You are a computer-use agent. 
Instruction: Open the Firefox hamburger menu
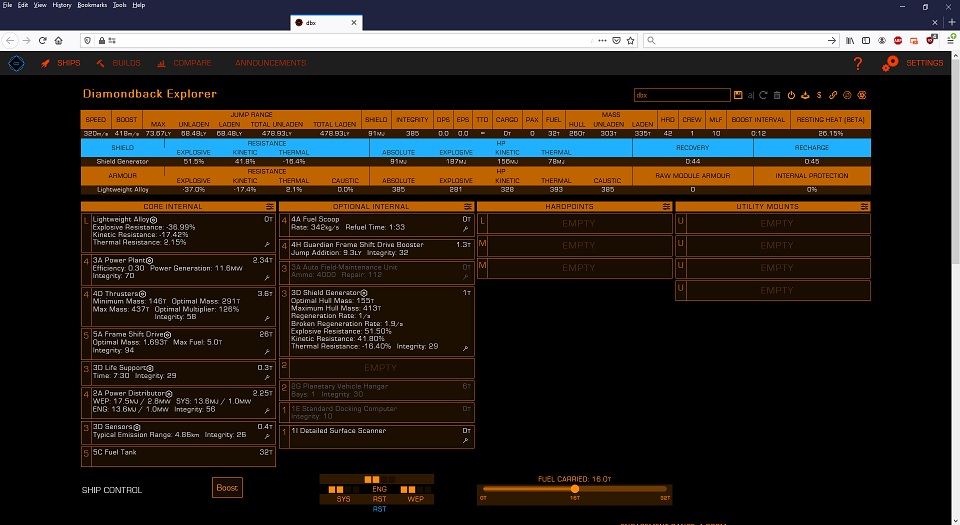950,40
